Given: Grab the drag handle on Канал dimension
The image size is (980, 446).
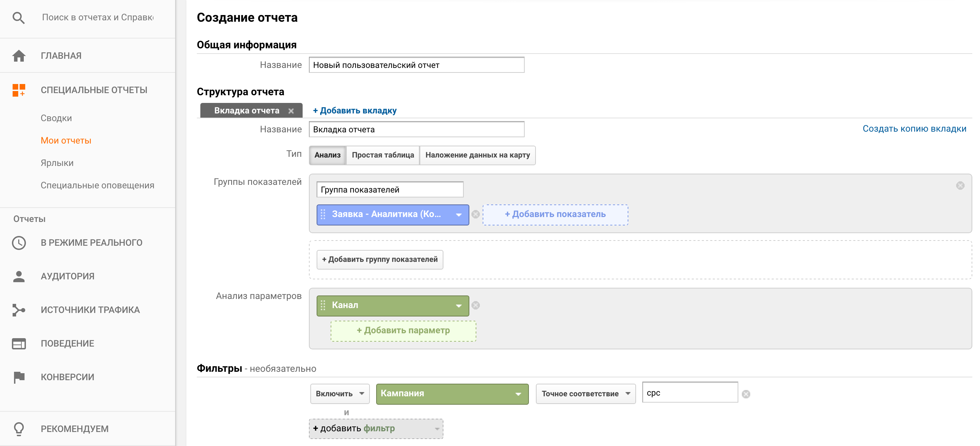Looking at the screenshot, I should pyautogui.click(x=323, y=305).
